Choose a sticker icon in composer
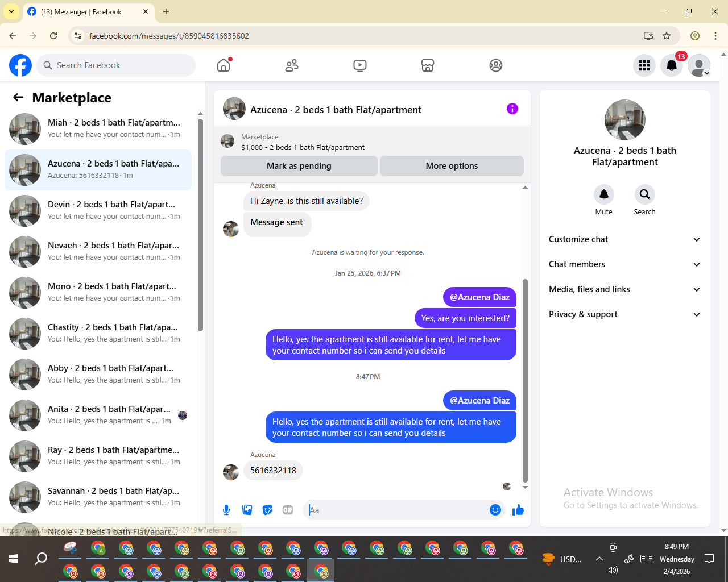728x582 pixels. point(267,510)
